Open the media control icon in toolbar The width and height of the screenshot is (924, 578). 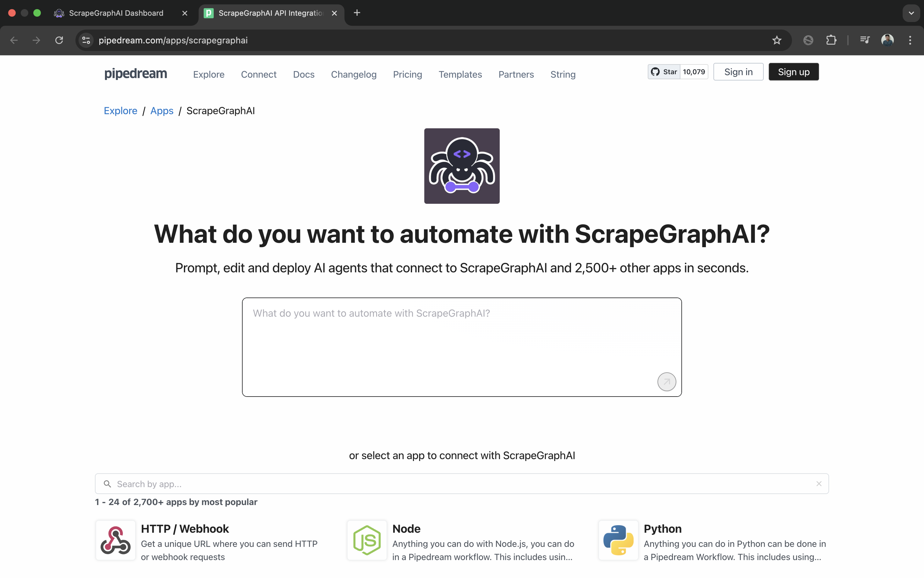click(865, 40)
